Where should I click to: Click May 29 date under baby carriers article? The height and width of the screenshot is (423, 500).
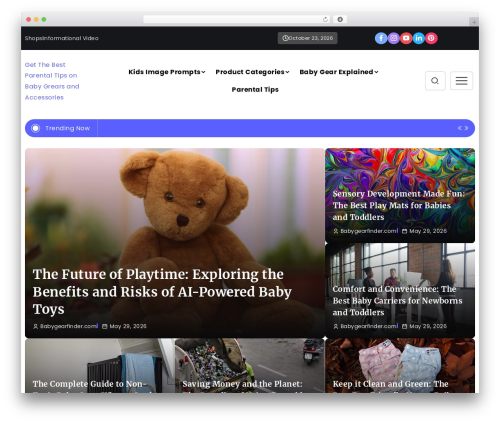coord(428,326)
